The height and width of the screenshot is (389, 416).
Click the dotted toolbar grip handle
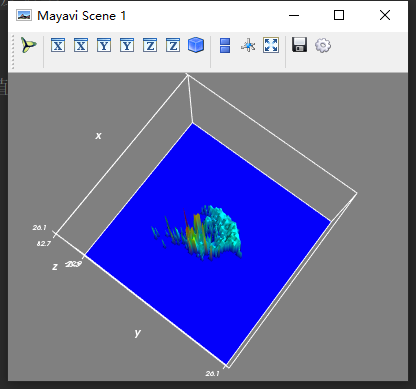(13, 52)
